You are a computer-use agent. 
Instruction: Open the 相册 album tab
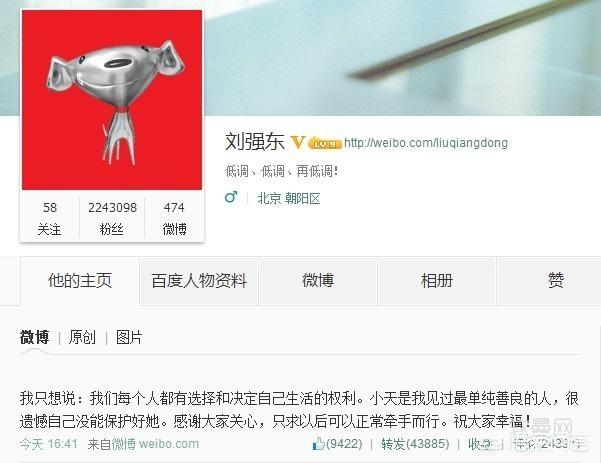(437, 281)
